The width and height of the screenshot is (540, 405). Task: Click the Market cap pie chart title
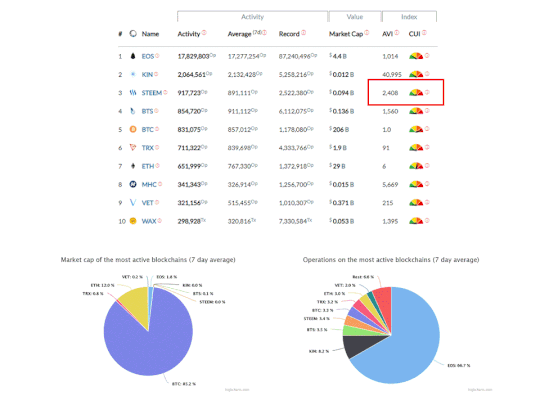click(x=148, y=260)
